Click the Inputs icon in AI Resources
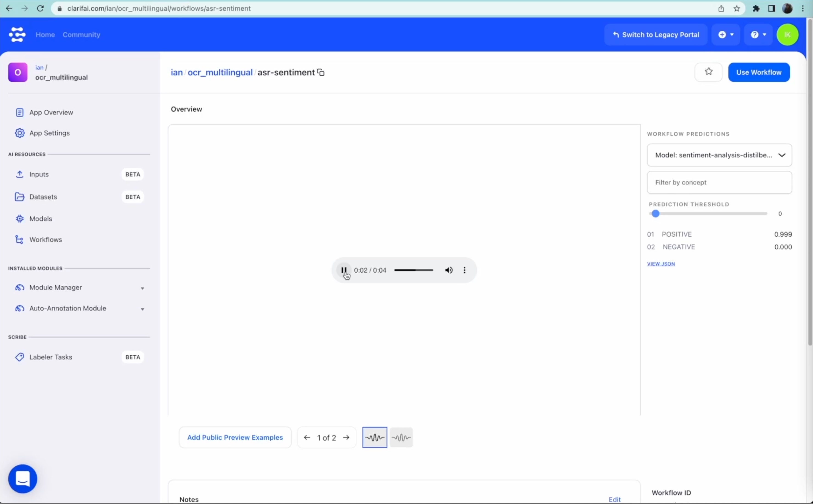 point(19,174)
